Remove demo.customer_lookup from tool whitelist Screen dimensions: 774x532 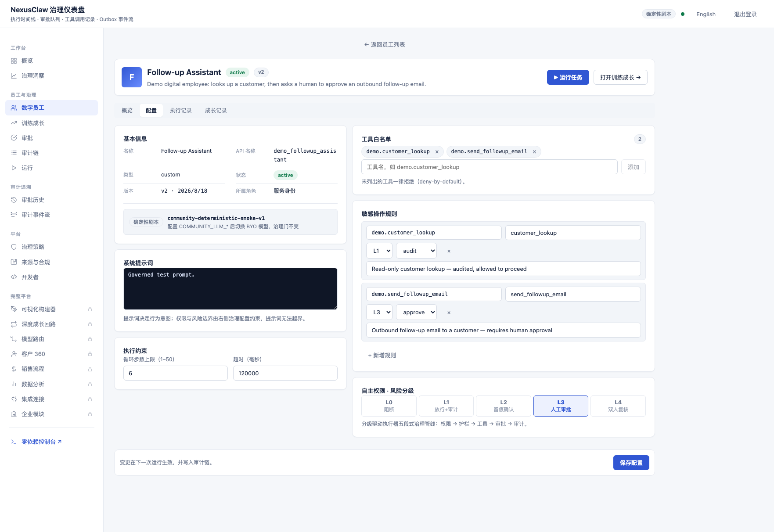point(437,152)
